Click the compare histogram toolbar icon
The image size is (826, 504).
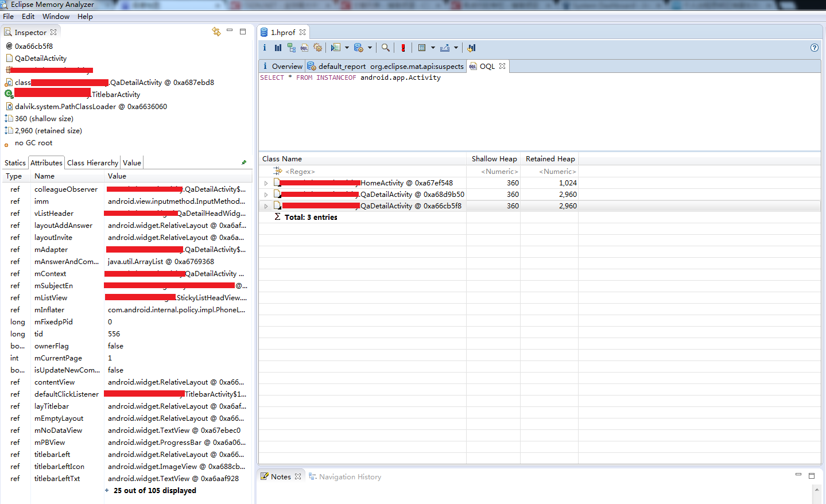pos(471,48)
